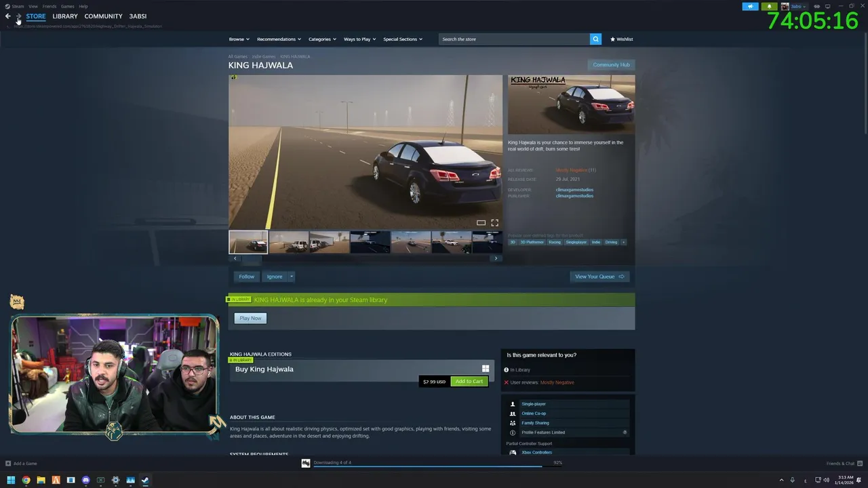This screenshot has width=868, height=488.
Task: Click Add to Cart button
Action: pyautogui.click(x=469, y=382)
